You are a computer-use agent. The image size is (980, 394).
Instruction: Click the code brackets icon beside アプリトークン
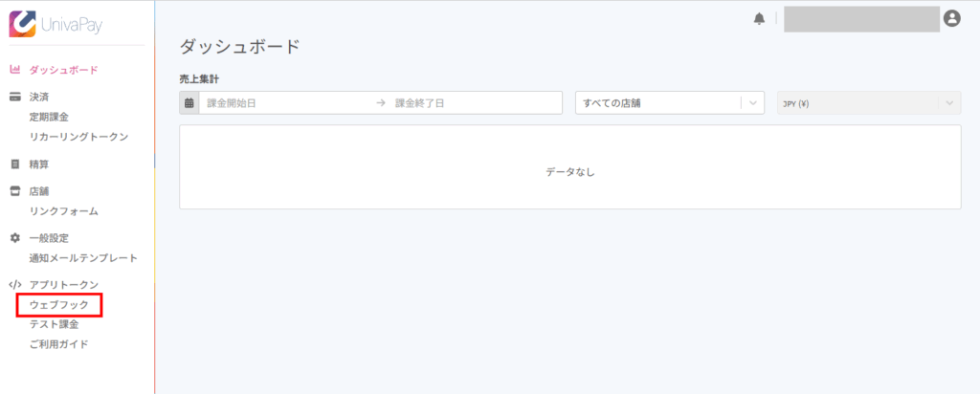click(x=15, y=285)
